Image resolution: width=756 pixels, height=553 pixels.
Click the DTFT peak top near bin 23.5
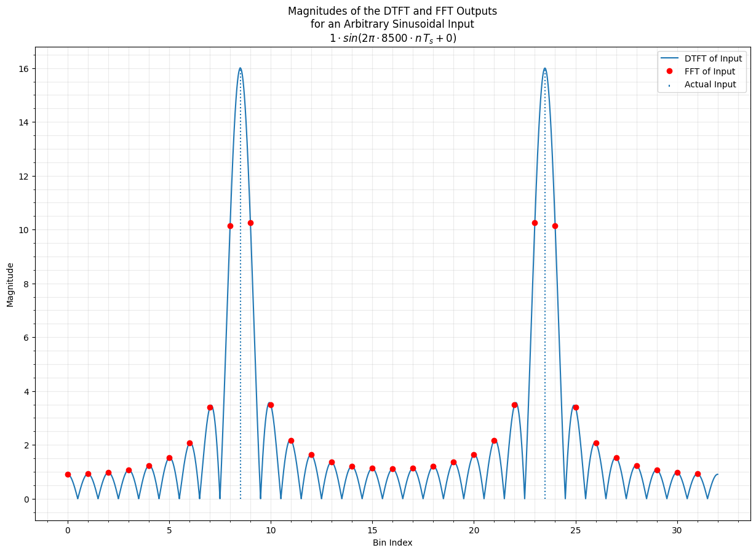click(x=544, y=68)
